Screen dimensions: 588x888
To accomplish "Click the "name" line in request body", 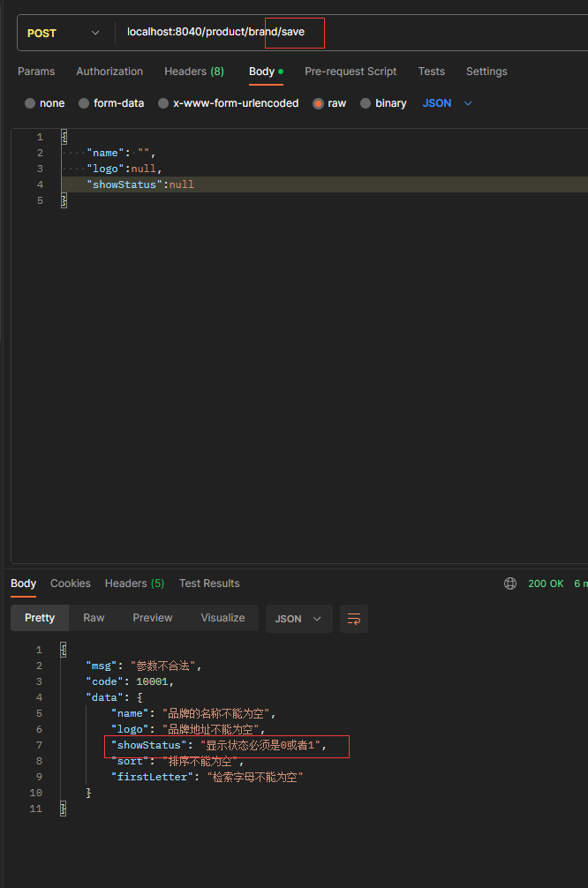I will coord(121,153).
